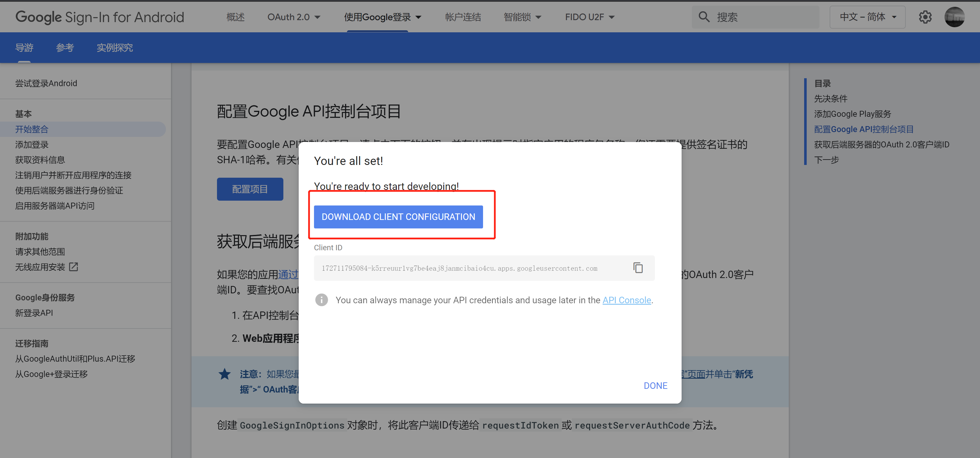
Task: Click the 附加功能 sidebar section header
Action: [x=31, y=236]
